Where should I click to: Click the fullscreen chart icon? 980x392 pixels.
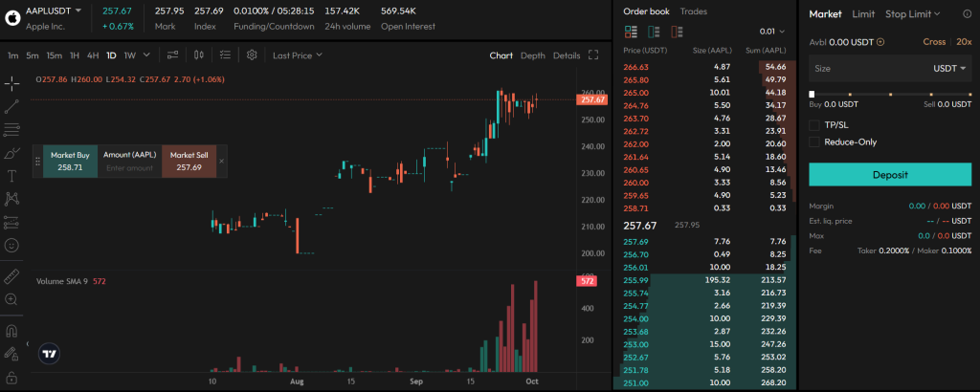pyautogui.click(x=593, y=55)
